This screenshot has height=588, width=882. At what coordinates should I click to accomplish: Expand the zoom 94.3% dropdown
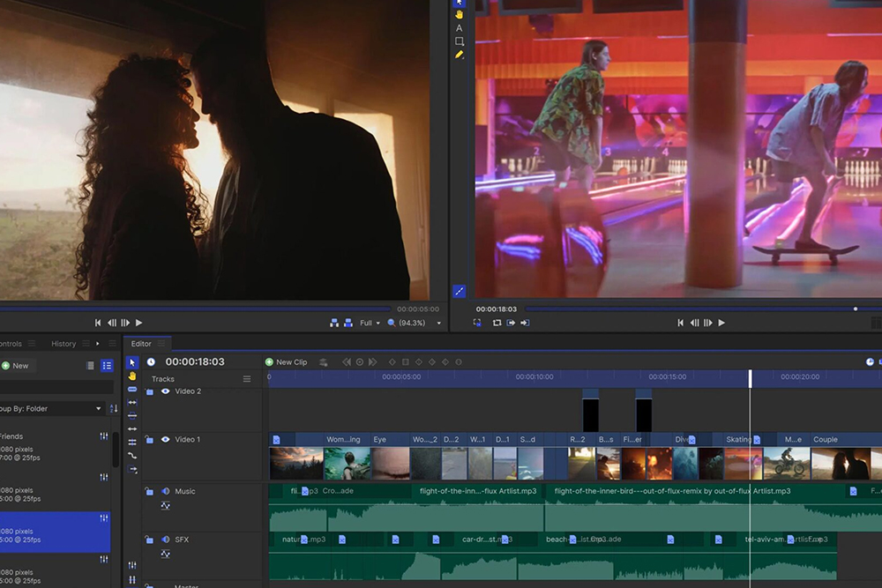pyautogui.click(x=438, y=324)
